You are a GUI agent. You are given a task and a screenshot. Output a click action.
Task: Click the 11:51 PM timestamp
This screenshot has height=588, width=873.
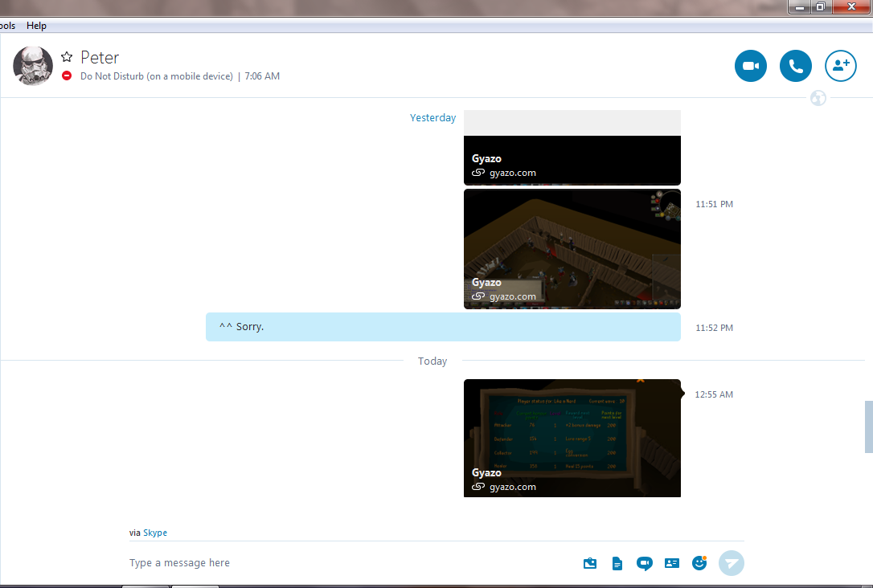(x=715, y=204)
